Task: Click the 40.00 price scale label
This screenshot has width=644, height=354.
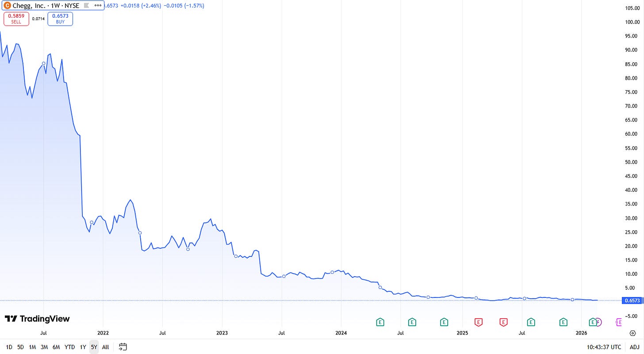Action: [x=631, y=190]
